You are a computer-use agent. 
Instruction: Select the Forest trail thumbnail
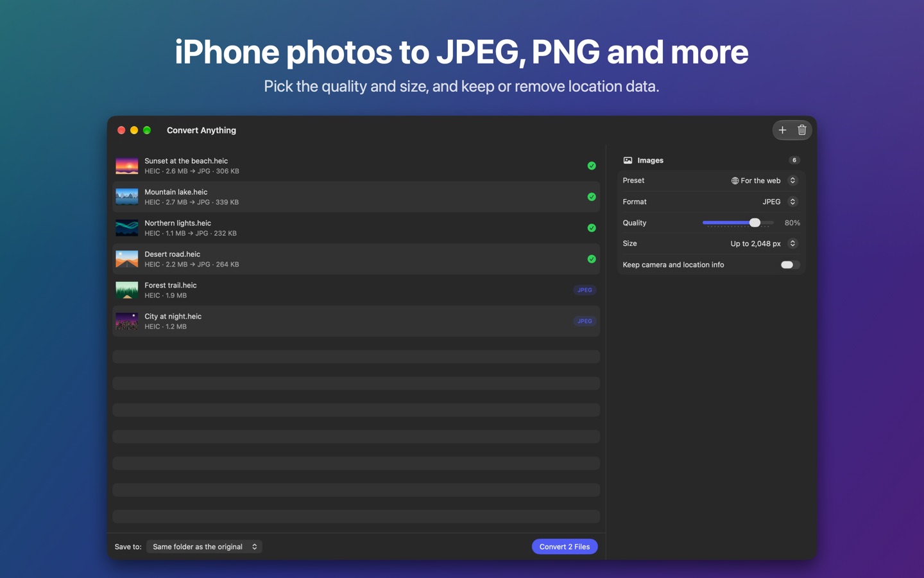127,290
